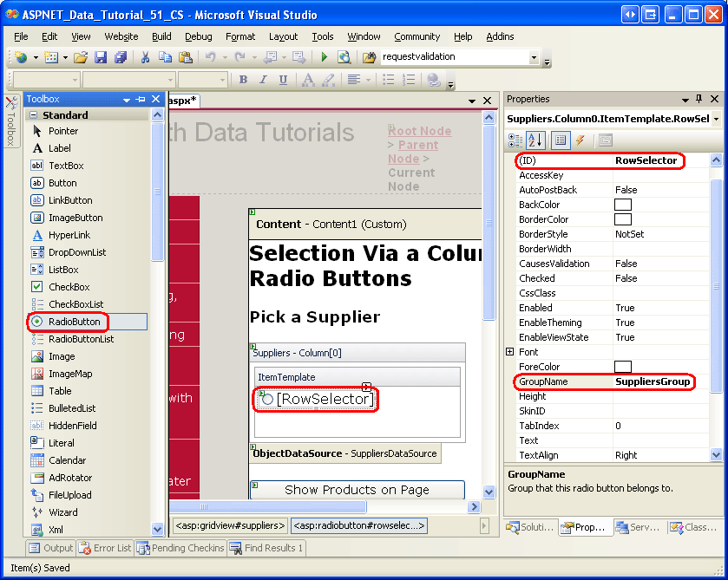Sort properties alphabetically with A-Z icon
728x580 pixels.
537,140
